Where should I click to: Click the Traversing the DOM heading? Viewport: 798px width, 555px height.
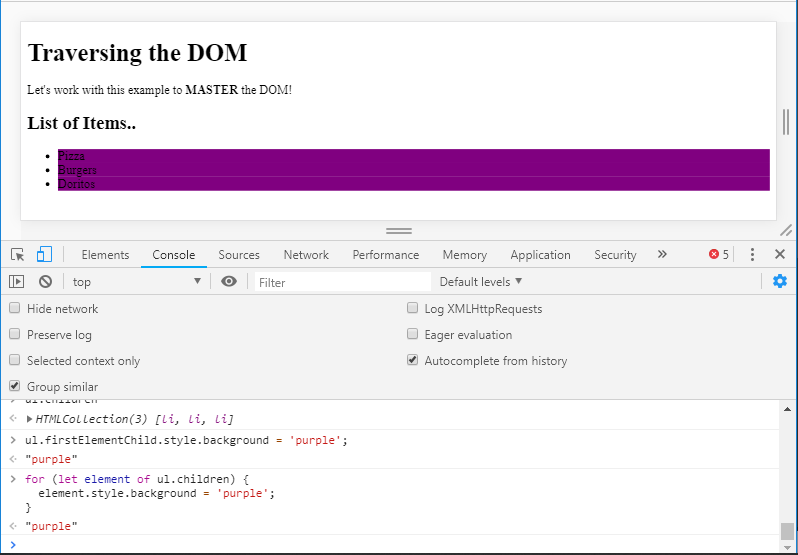coord(137,52)
